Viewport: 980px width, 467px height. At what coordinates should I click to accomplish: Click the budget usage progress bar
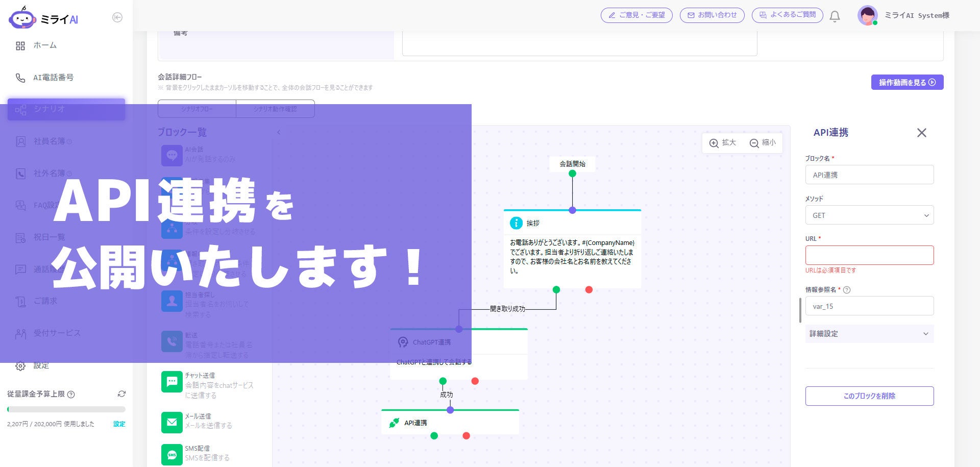66,409
